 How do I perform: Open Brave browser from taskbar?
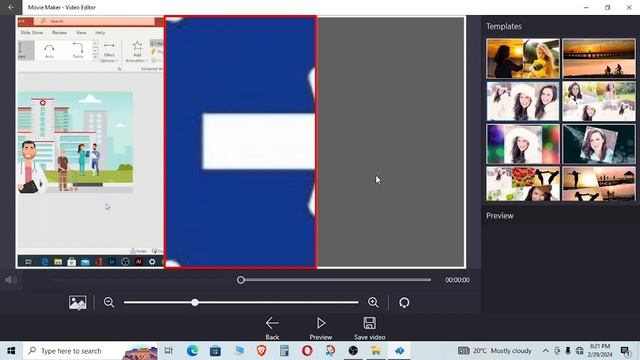(261, 351)
